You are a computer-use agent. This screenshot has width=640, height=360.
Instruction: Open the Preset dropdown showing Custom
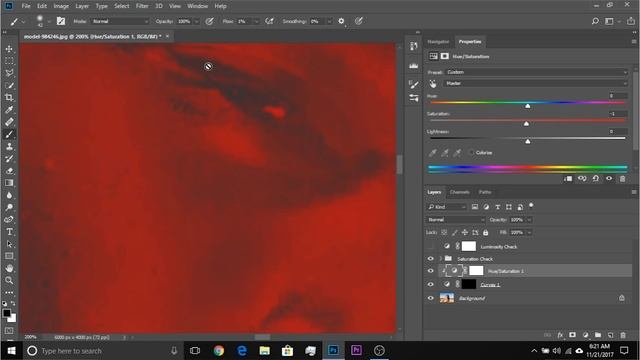(536, 72)
